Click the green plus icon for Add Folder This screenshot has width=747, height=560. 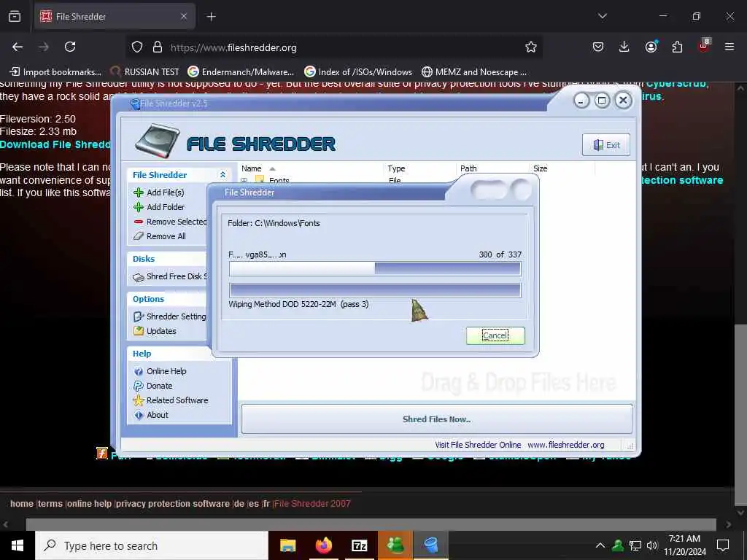pos(139,207)
